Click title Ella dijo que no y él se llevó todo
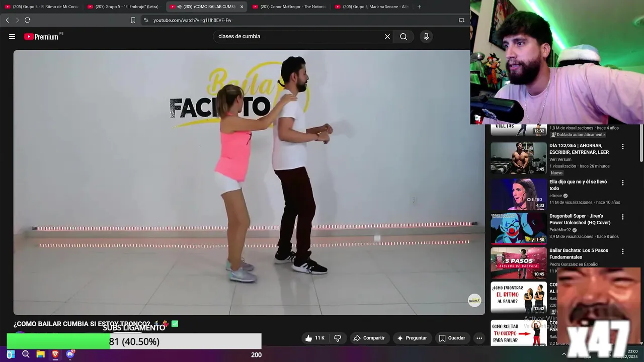The width and height of the screenshot is (644, 362). [x=578, y=185]
